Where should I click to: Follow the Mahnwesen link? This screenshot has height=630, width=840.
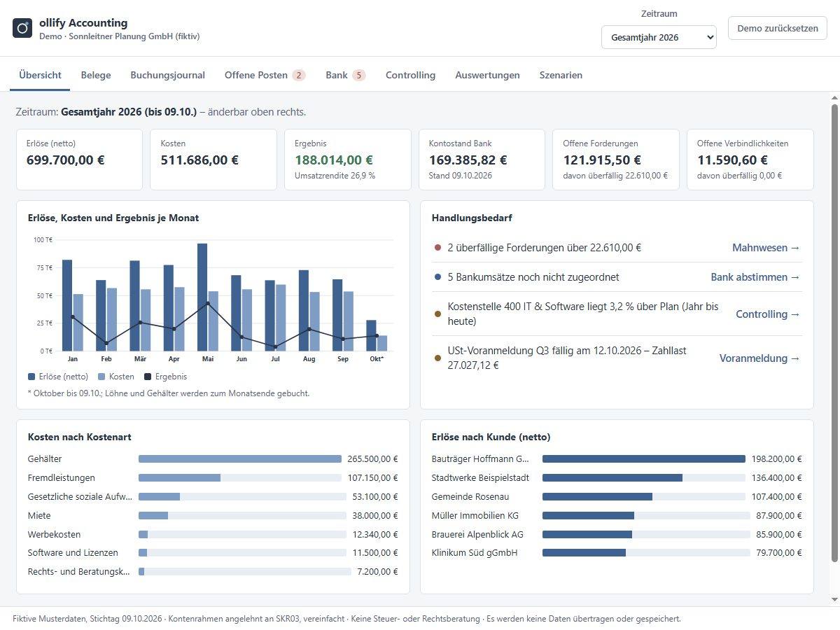[766, 247]
